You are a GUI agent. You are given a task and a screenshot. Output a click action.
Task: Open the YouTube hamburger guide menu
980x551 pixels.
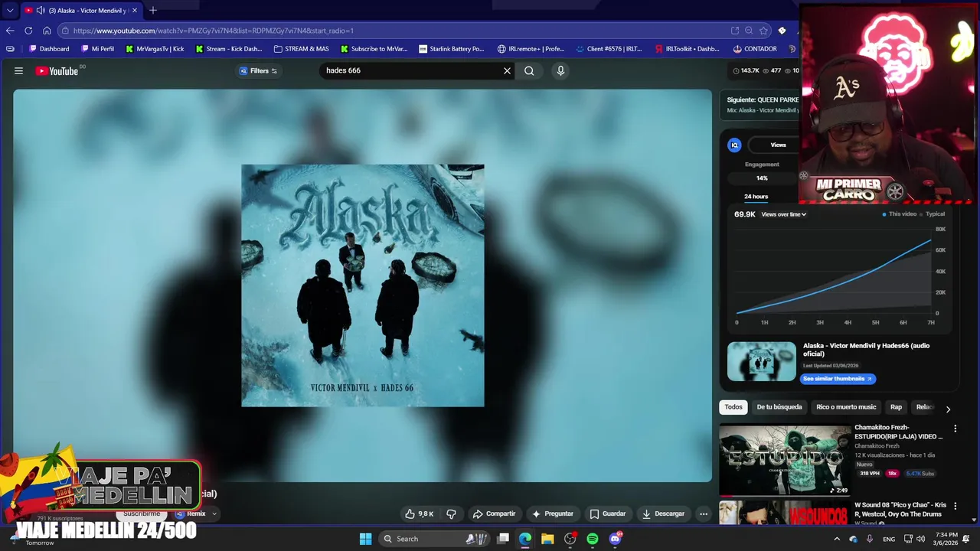(x=18, y=70)
